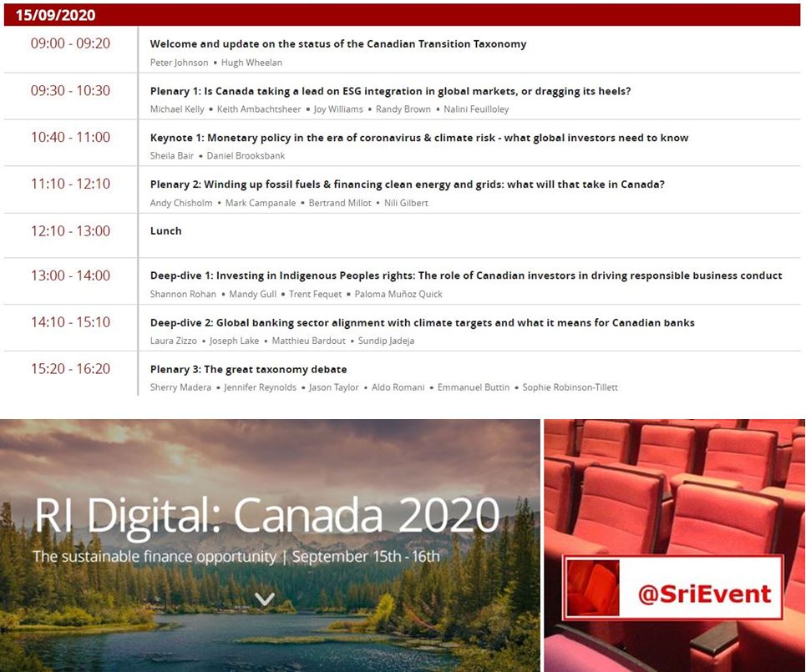Click the down chevron on Canada 2020 banner
This screenshot has width=806, height=672.
point(265,599)
